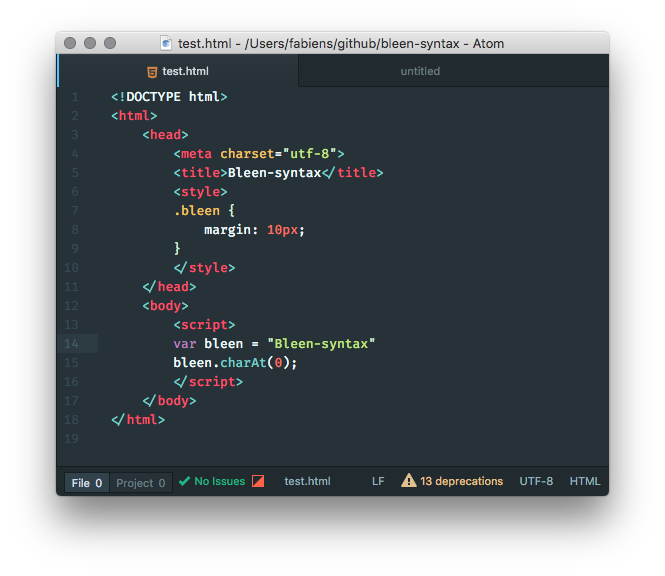Click the highlighted line number 14
The image size is (665, 576).
tap(71, 344)
